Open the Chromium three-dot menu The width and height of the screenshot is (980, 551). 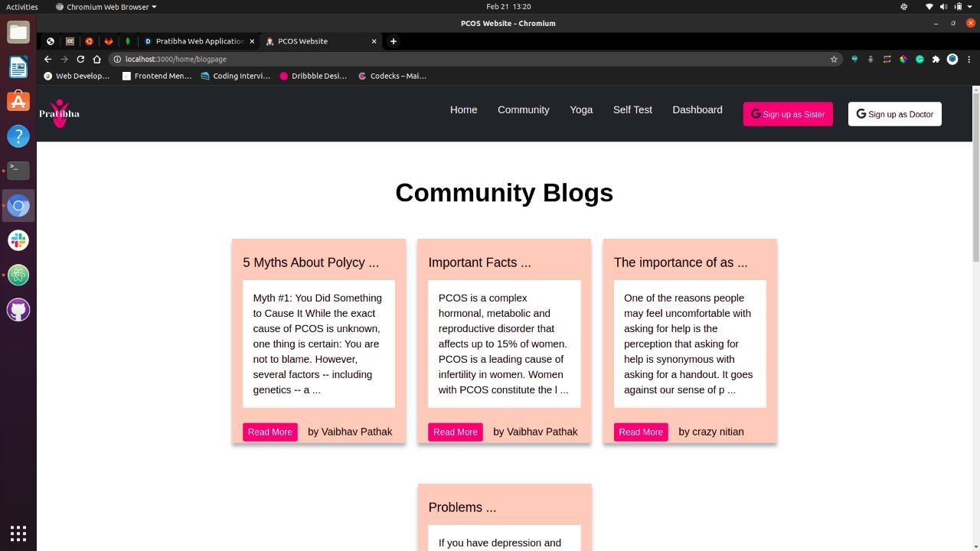[969, 59]
